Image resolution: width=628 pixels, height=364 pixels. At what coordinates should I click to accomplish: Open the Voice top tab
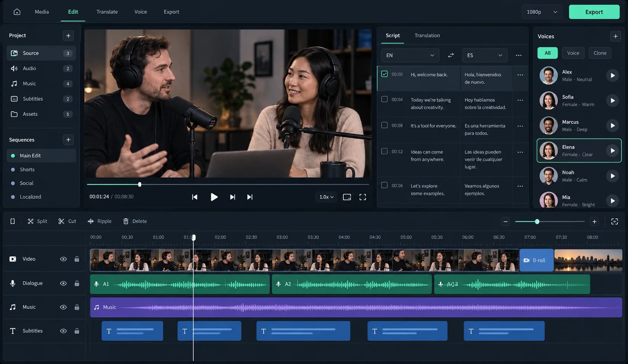[x=141, y=12]
